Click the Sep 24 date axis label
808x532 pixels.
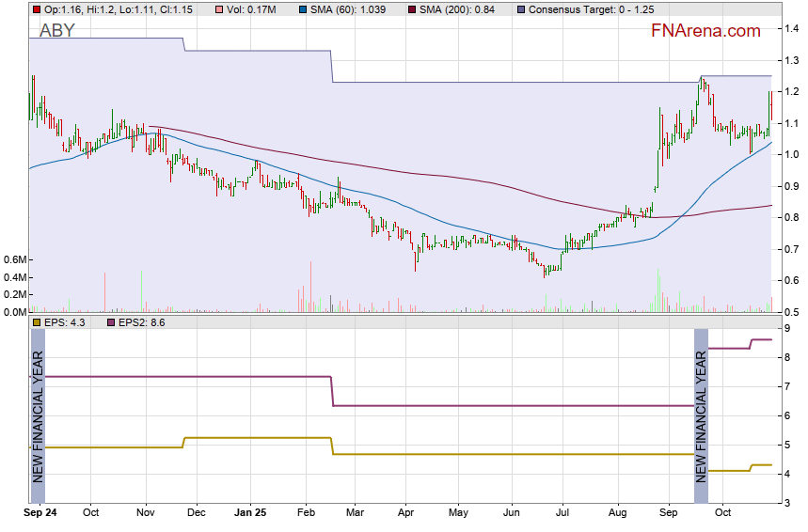39,513
